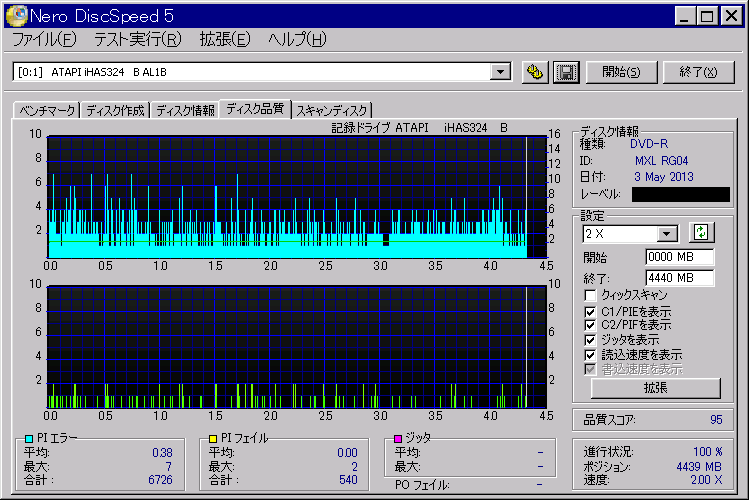The image size is (749, 500).
Task: Click the 拡張 button in settings
Action: (655, 388)
